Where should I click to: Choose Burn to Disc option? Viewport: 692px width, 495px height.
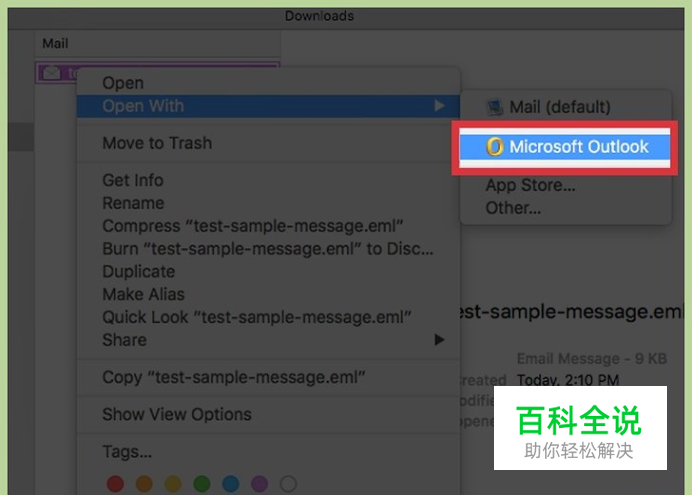tap(268, 249)
